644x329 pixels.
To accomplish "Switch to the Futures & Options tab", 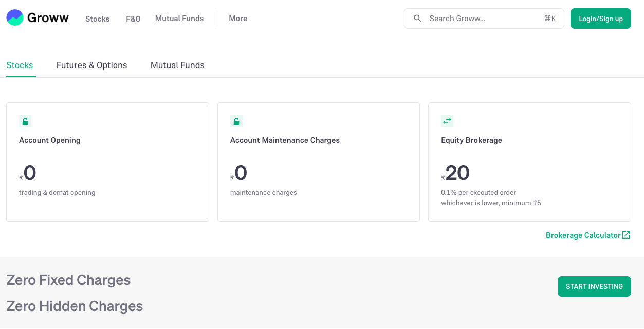I will [x=91, y=65].
